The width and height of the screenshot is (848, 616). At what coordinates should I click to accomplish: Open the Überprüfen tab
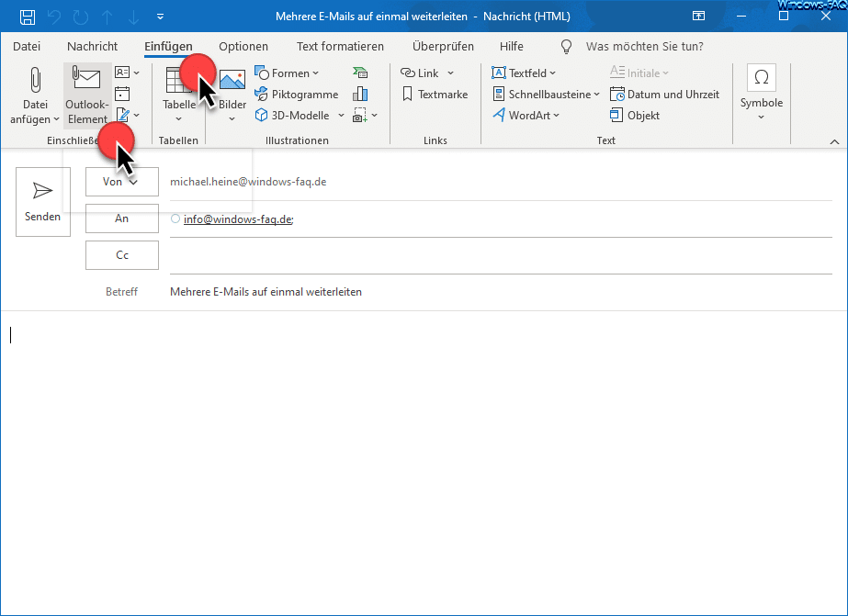tap(443, 47)
